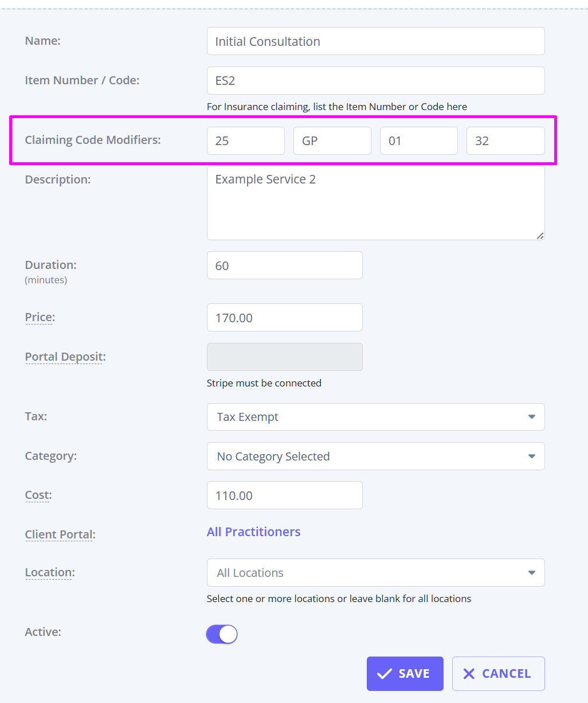Open the Tax Exempt dropdown
The width and height of the screenshot is (588, 703).
[x=375, y=417]
